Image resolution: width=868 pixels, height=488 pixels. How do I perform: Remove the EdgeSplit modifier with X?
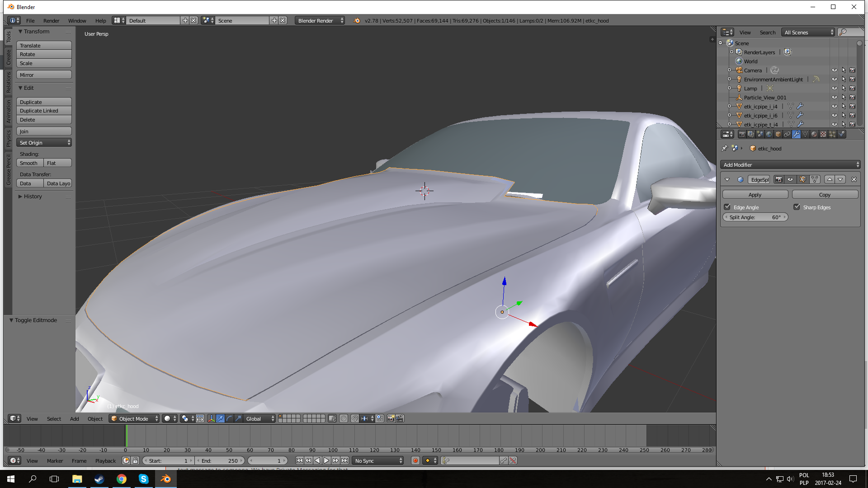coord(854,179)
